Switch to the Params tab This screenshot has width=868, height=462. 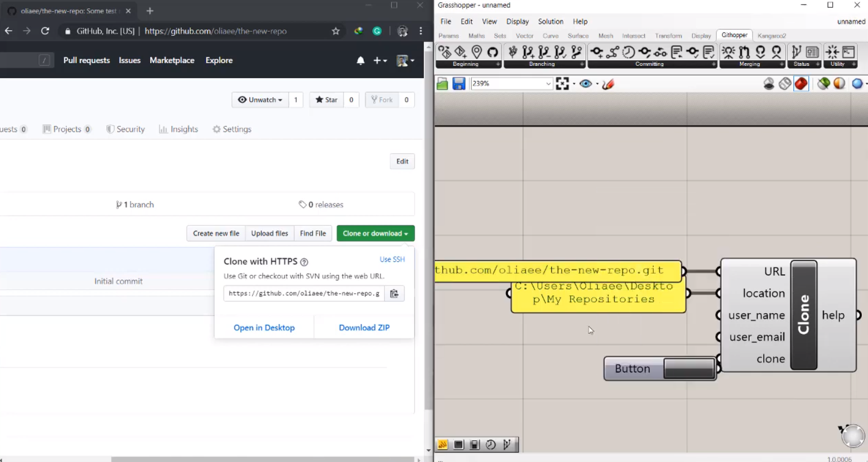(x=449, y=36)
